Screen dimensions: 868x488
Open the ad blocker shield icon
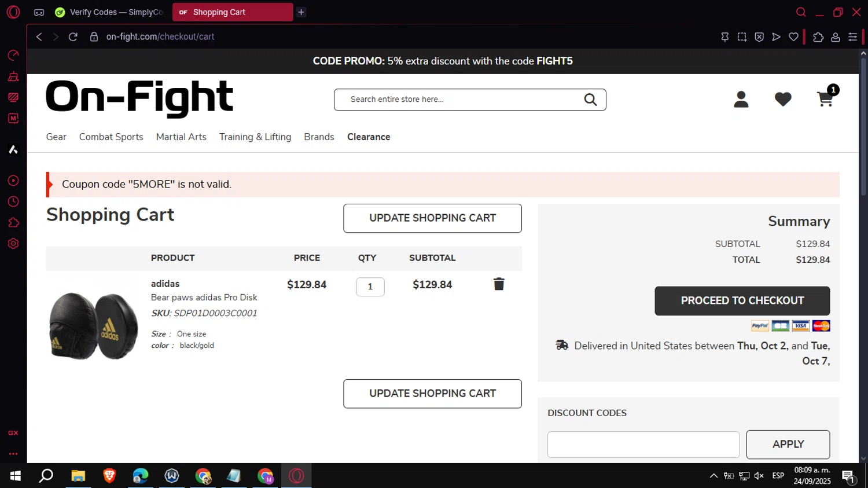pos(759,36)
